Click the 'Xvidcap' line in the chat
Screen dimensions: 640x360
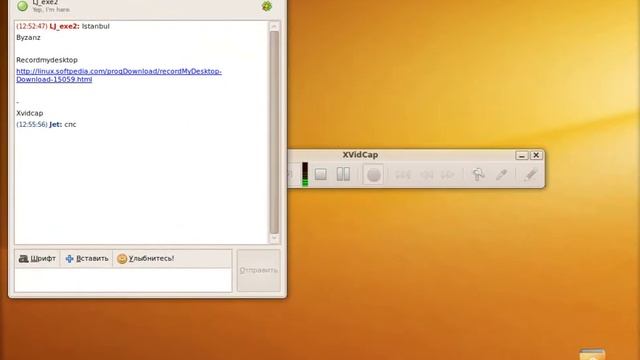(x=29, y=113)
